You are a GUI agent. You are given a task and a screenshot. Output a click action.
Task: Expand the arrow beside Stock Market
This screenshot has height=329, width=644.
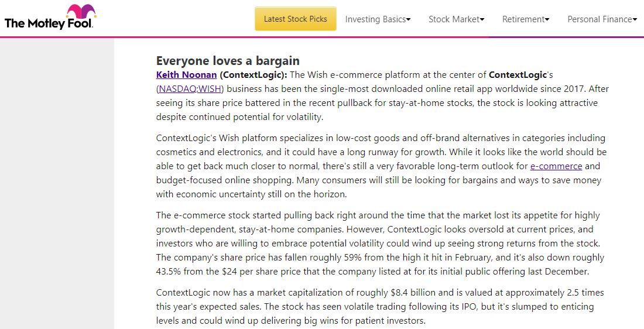click(x=482, y=19)
